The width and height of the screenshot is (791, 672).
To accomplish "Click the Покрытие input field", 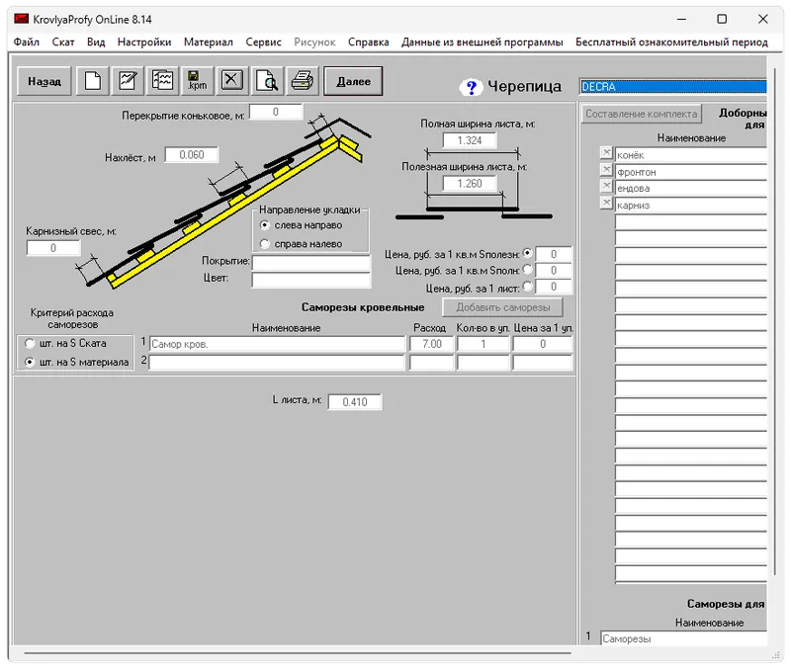I will (311, 263).
